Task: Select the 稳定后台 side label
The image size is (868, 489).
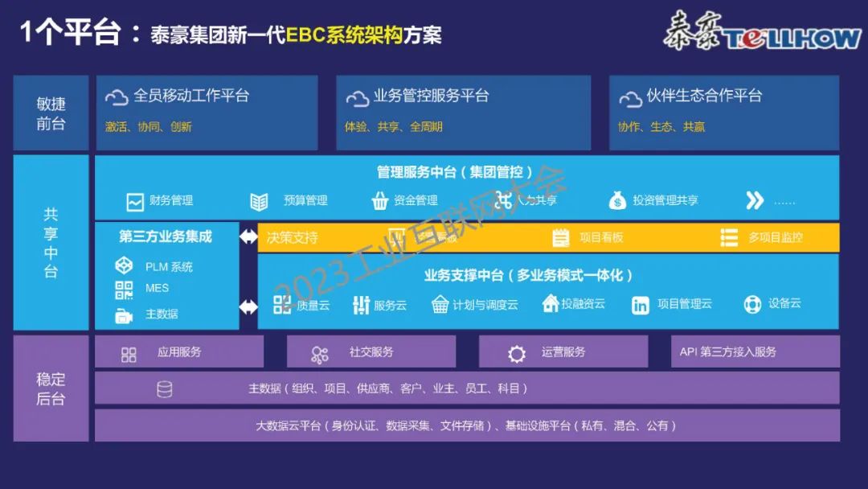Action: tap(51, 388)
